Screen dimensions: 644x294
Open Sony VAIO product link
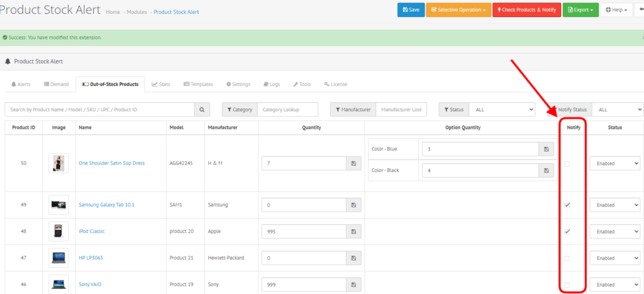coord(90,285)
